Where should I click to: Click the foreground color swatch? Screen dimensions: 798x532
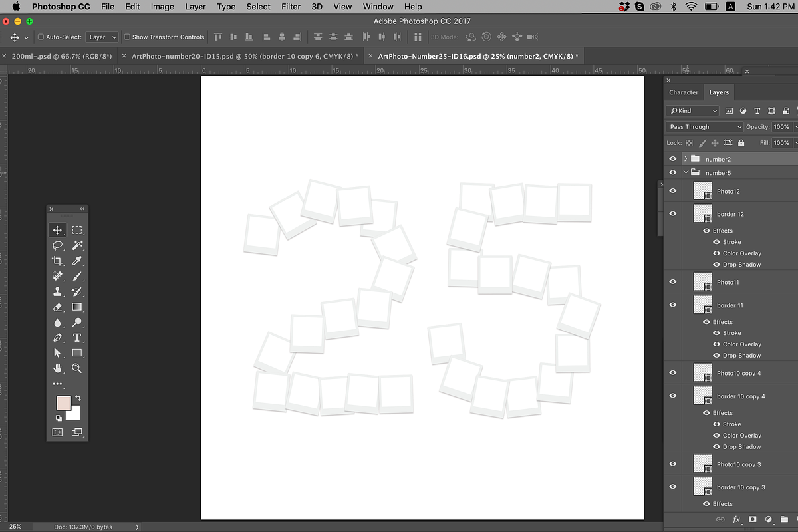[63, 404]
